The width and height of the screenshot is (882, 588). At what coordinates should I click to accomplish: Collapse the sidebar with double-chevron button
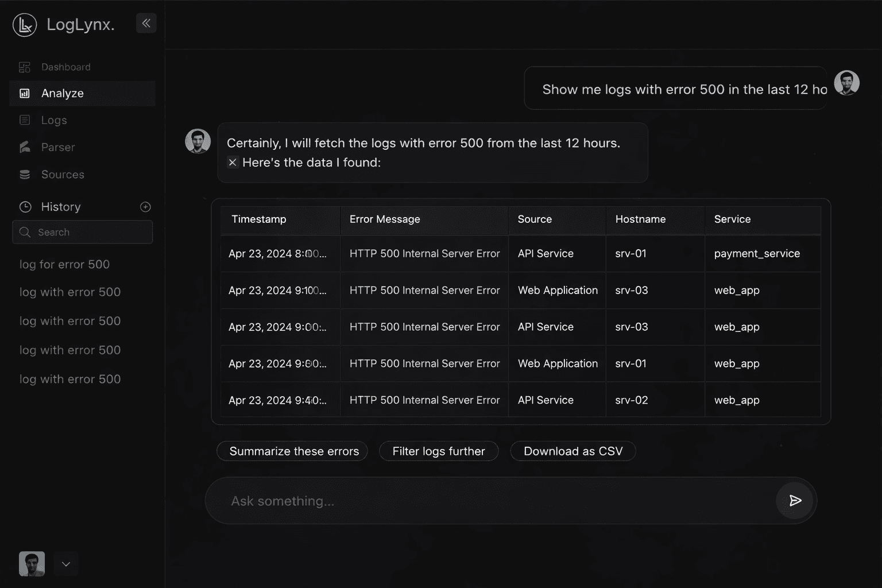pyautogui.click(x=146, y=23)
